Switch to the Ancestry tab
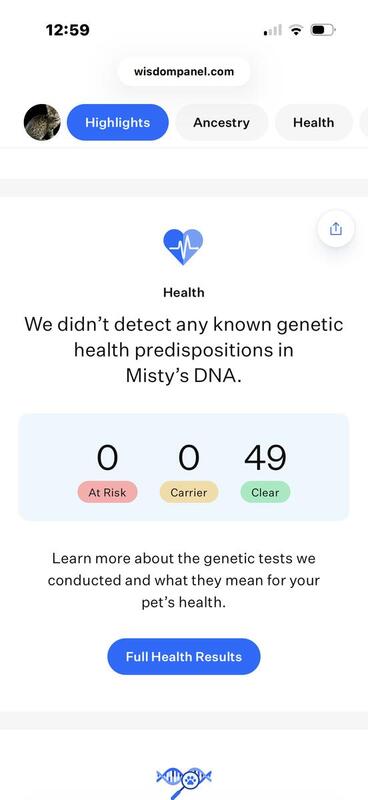The image size is (368, 800). point(222,122)
